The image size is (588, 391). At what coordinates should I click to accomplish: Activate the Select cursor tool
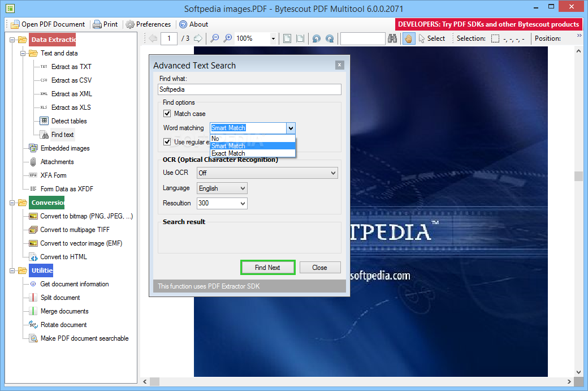pos(432,38)
